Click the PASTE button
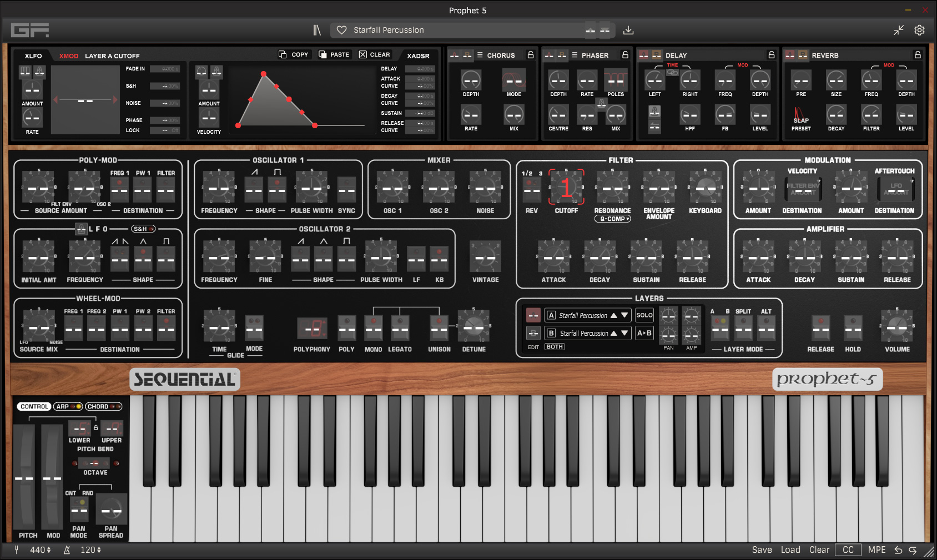The width and height of the screenshot is (937, 560). click(334, 54)
